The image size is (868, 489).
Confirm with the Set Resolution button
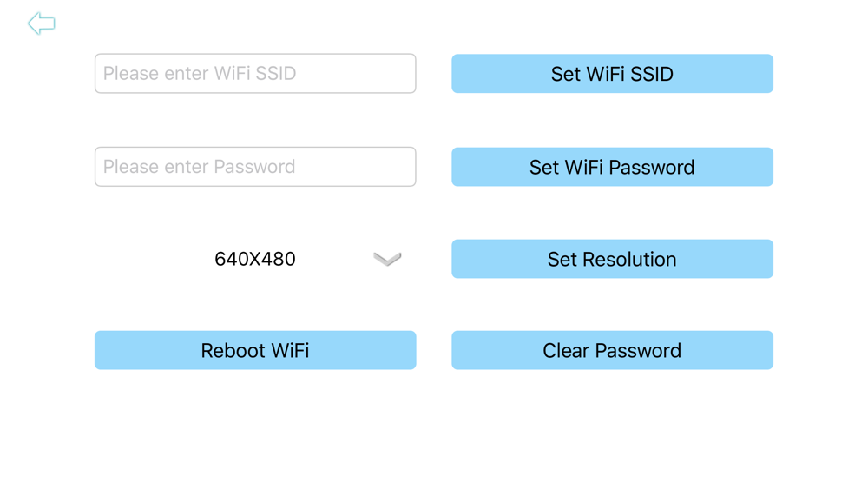point(612,259)
